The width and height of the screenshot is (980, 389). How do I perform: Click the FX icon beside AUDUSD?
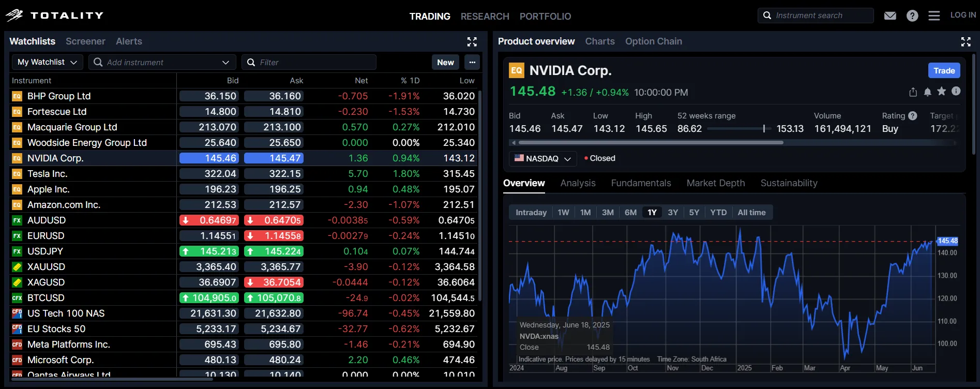click(x=17, y=220)
